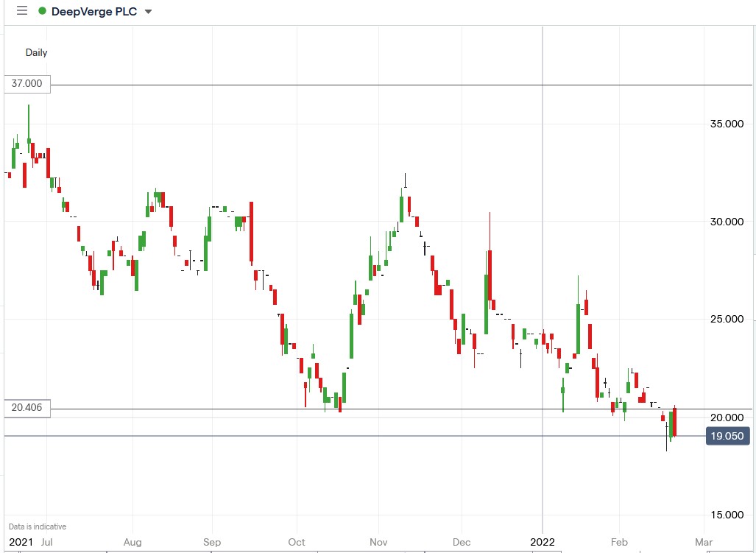756x553 pixels.
Task: Click the green market-open status dot
Action: 42,11
